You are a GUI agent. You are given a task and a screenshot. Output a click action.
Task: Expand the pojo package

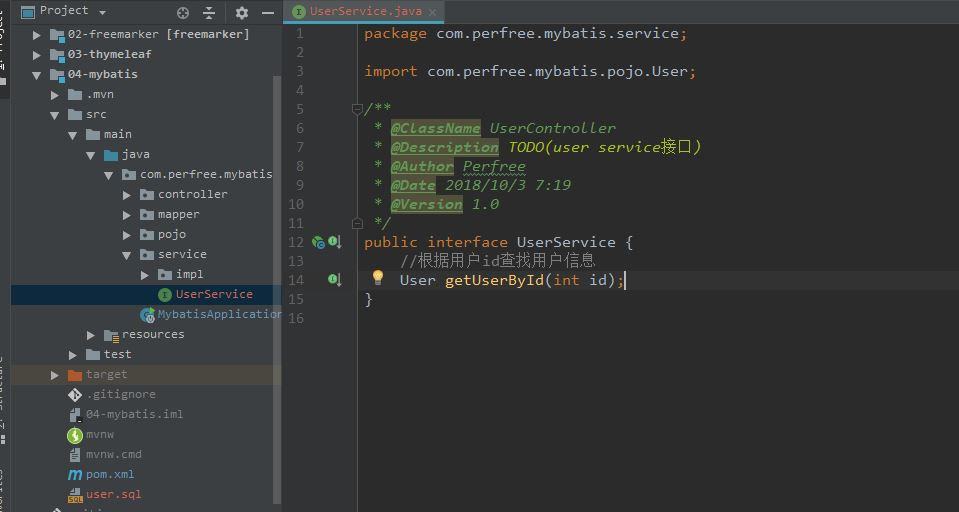point(127,235)
